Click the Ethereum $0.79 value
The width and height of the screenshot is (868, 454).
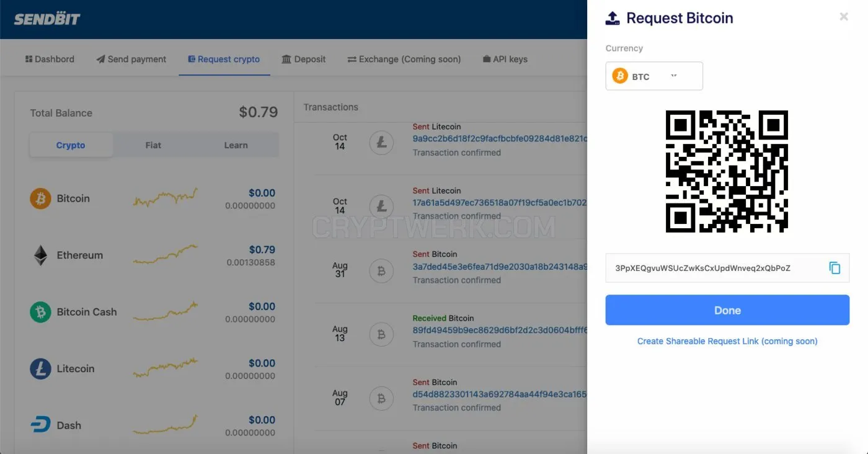click(x=262, y=250)
